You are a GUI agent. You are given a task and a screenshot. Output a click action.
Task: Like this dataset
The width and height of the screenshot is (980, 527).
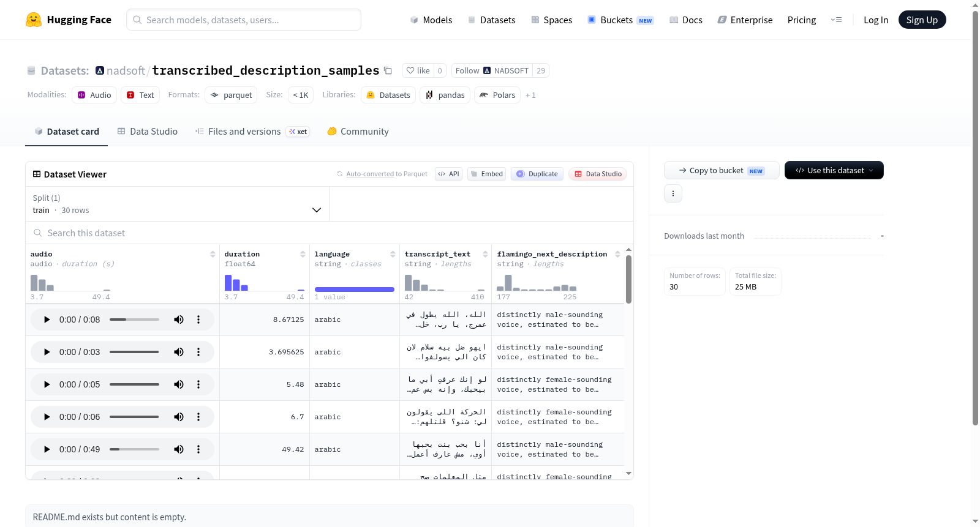coord(418,70)
